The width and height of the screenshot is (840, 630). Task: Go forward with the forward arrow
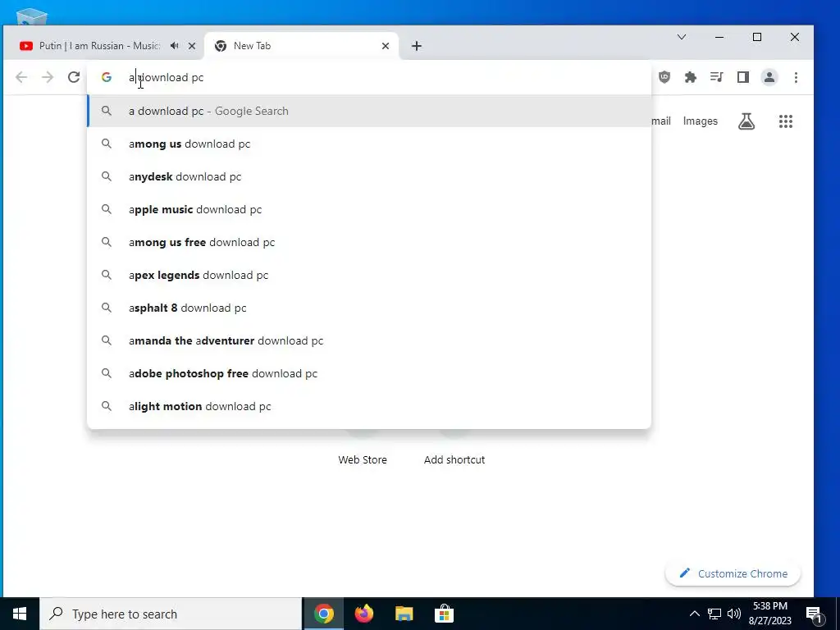pos(48,77)
